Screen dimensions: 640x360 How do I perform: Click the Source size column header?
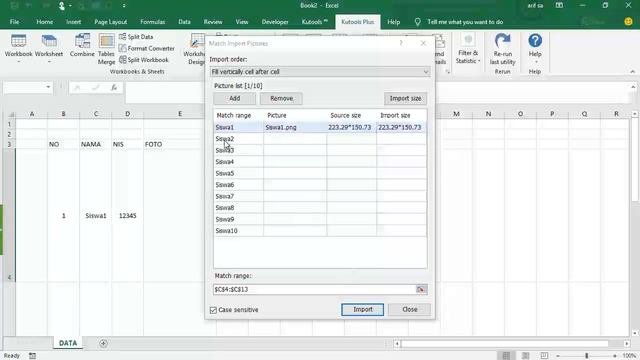[351, 116]
